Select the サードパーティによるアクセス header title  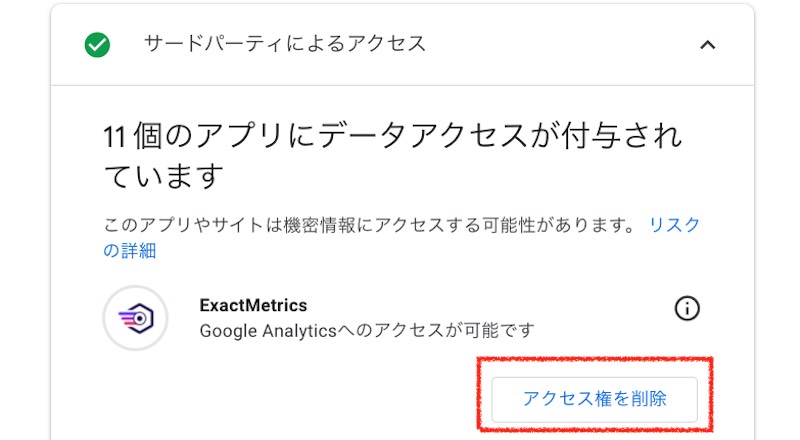point(285,44)
